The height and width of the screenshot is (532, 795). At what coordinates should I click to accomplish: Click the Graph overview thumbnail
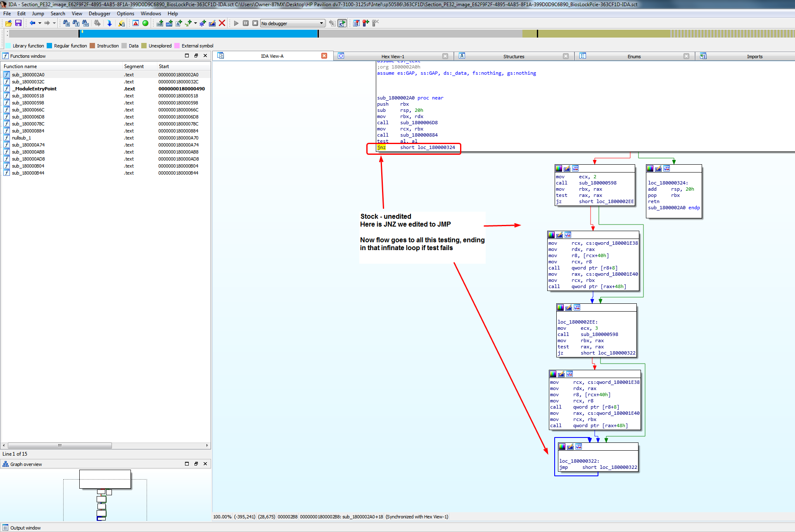pyautogui.click(x=105, y=494)
